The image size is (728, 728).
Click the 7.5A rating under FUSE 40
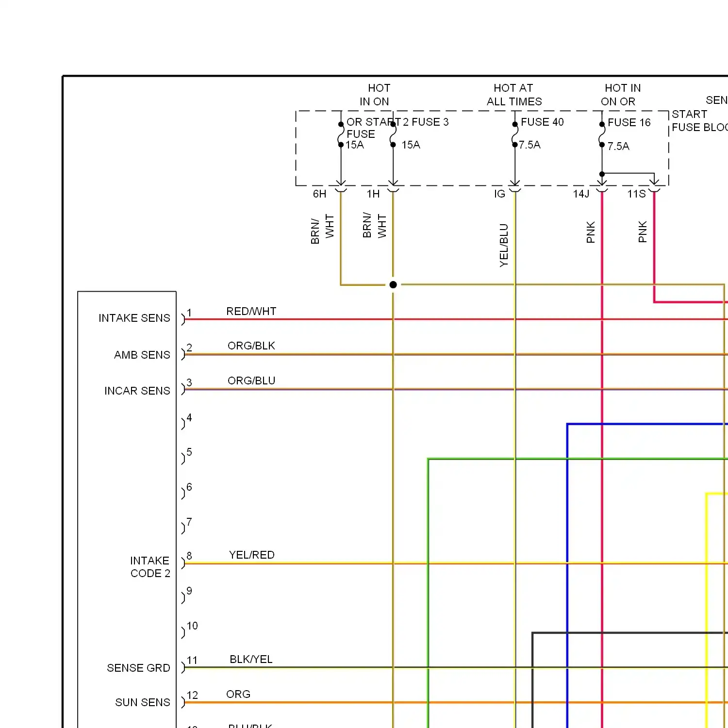pyautogui.click(x=529, y=145)
